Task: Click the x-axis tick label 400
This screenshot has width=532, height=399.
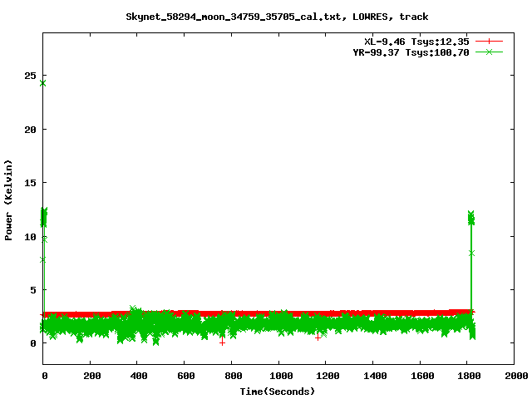Action: pyautogui.click(x=139, y=376)
